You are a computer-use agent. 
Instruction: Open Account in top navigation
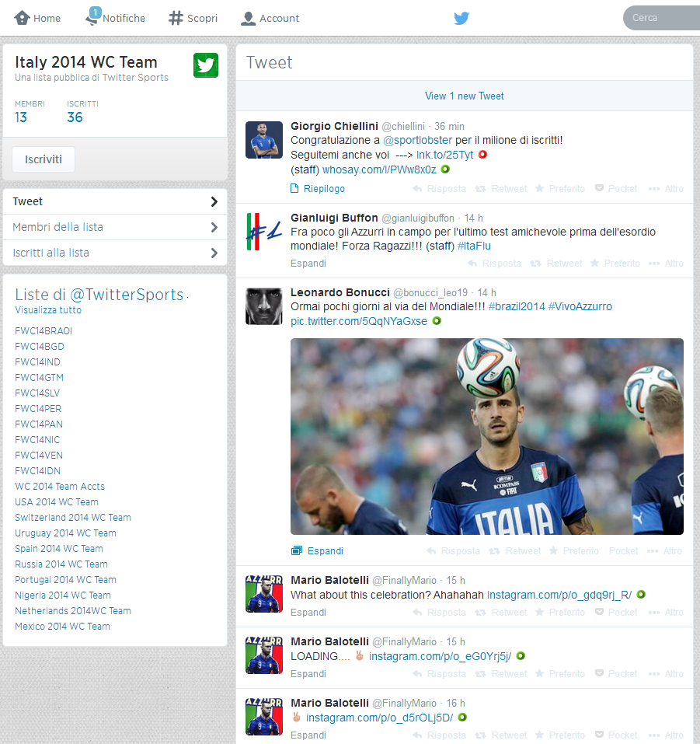270,18
